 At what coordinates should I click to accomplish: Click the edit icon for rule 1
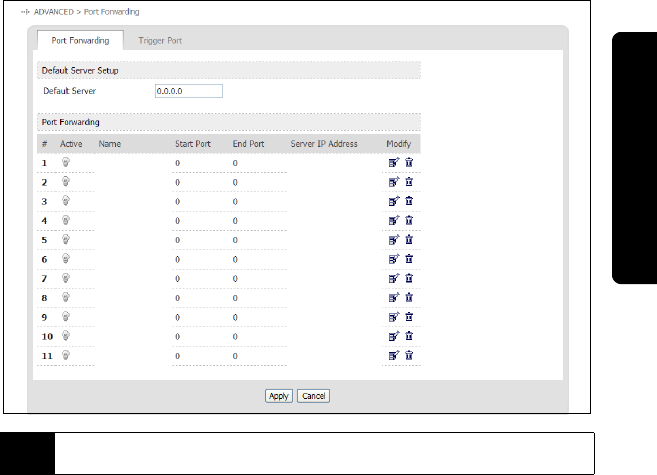pyautogui.click(x=393, y=162)
